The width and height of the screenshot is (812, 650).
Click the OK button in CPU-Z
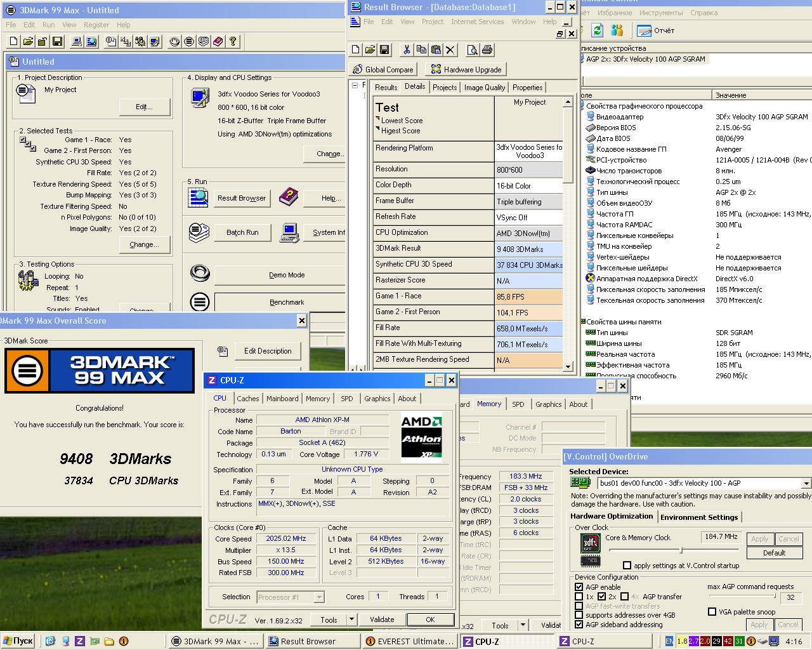430,620
